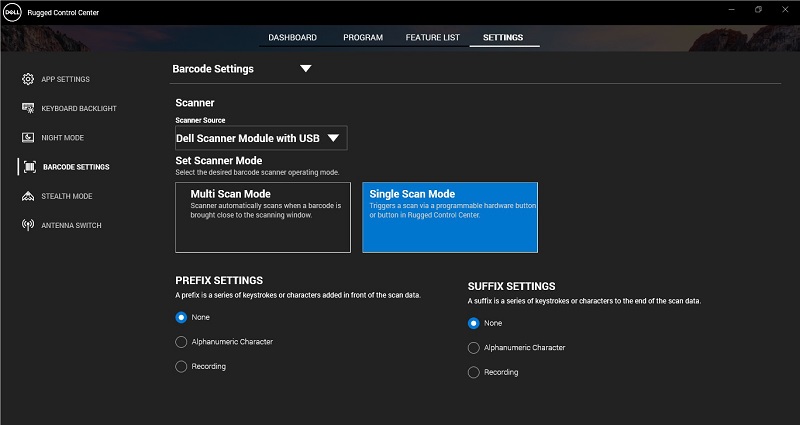Image resolution: width=800 pixels, height=425 pixels.
Task: Click the SUFFIX SETTINGS heading
Action: click(x=511, y=286)
